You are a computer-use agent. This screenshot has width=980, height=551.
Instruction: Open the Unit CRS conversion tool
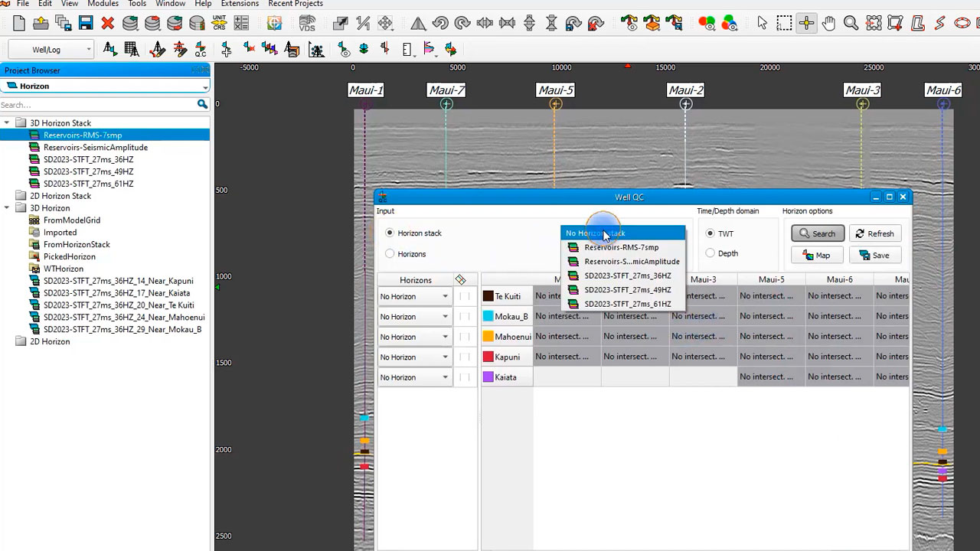click(219, 24)
